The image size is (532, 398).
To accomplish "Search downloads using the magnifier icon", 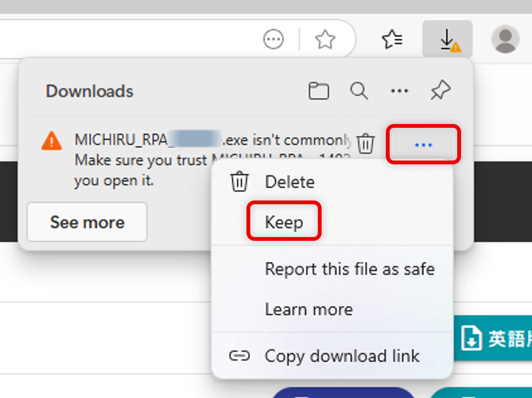I will 359,91.
